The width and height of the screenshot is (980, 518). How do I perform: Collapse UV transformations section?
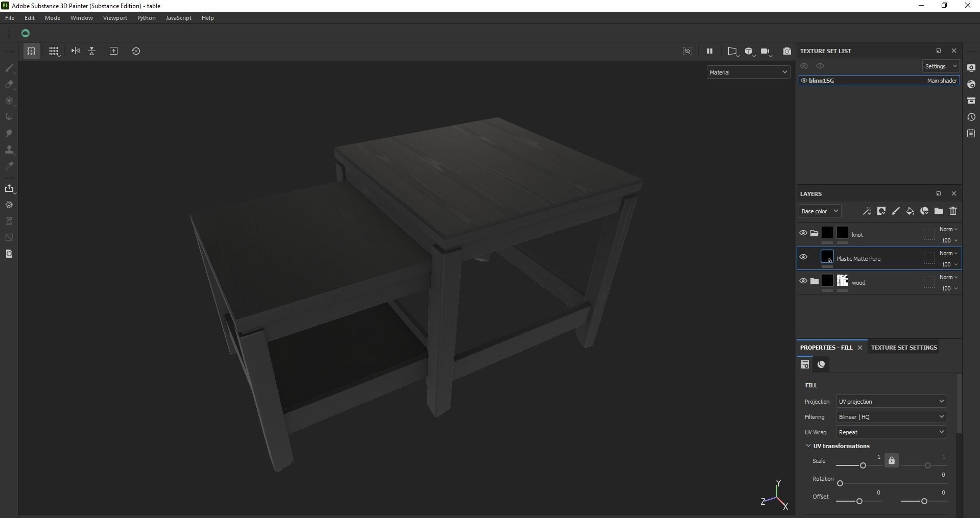pyautogui.click(x=808, y=446)
